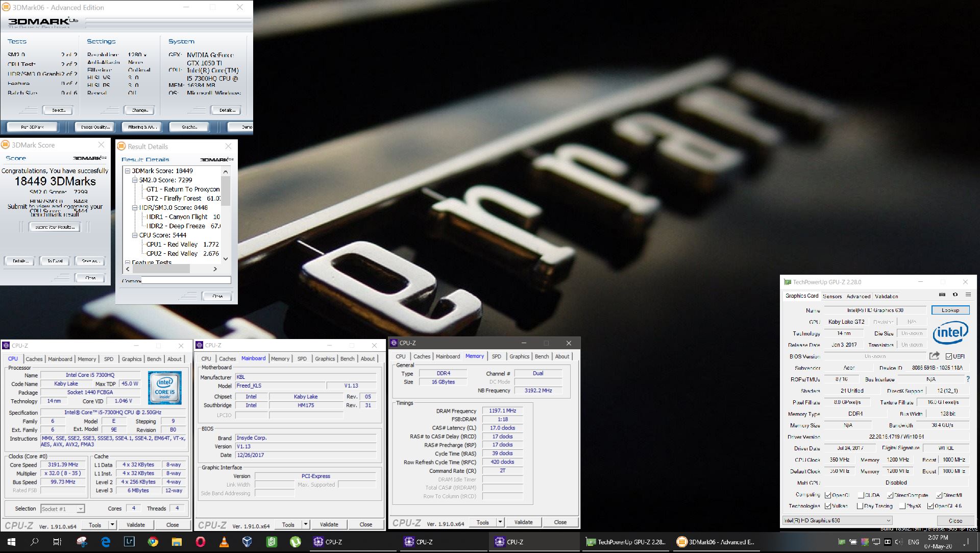980x553 pixels.
Task: Click Result Details vertical scrollbar thumb
Action: click(226, 191)
